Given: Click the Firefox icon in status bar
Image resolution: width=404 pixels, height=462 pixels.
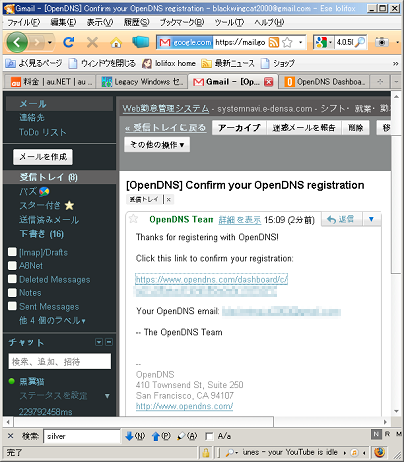Looking at the screenshot, I should click(379, 452).
